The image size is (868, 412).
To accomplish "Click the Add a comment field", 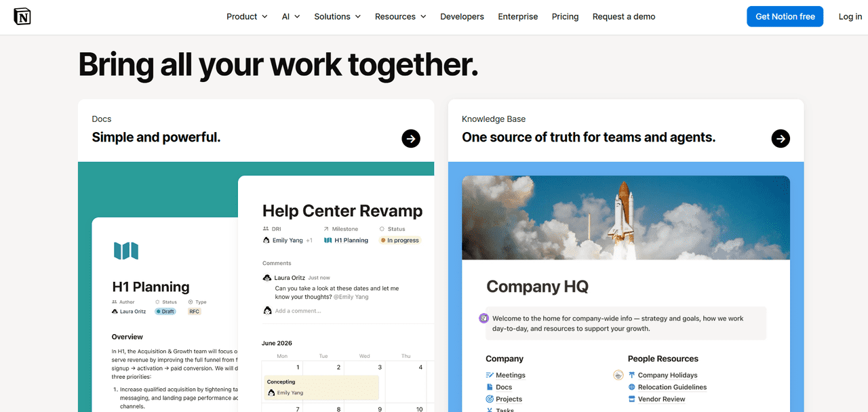I will pos(298,311).
